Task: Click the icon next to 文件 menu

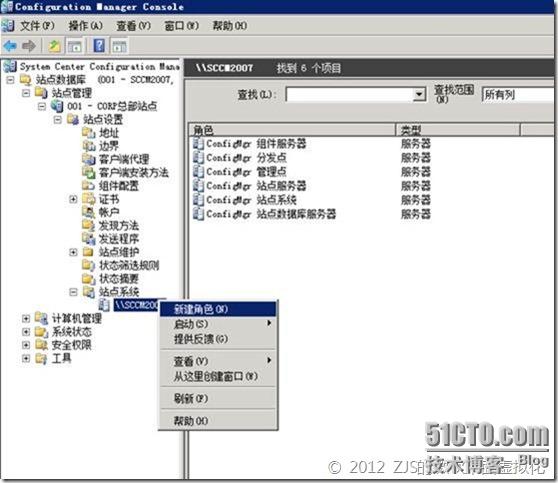Action: point(7,26)
